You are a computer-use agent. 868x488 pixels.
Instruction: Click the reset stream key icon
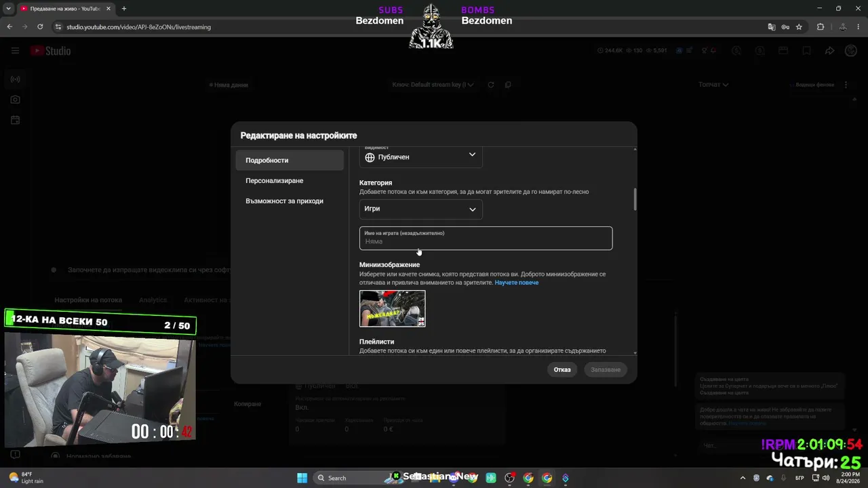coord(491,85)
